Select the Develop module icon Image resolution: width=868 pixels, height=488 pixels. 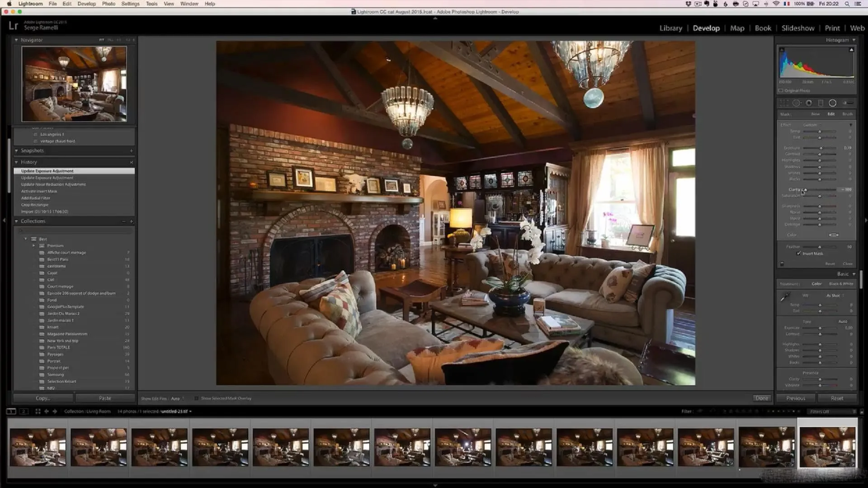coord(706,28)
